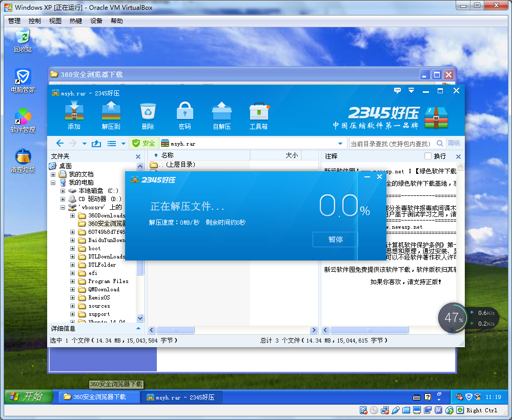
Task: Click the tray 电脑管家 shield icon
Action: coord(469,397)
